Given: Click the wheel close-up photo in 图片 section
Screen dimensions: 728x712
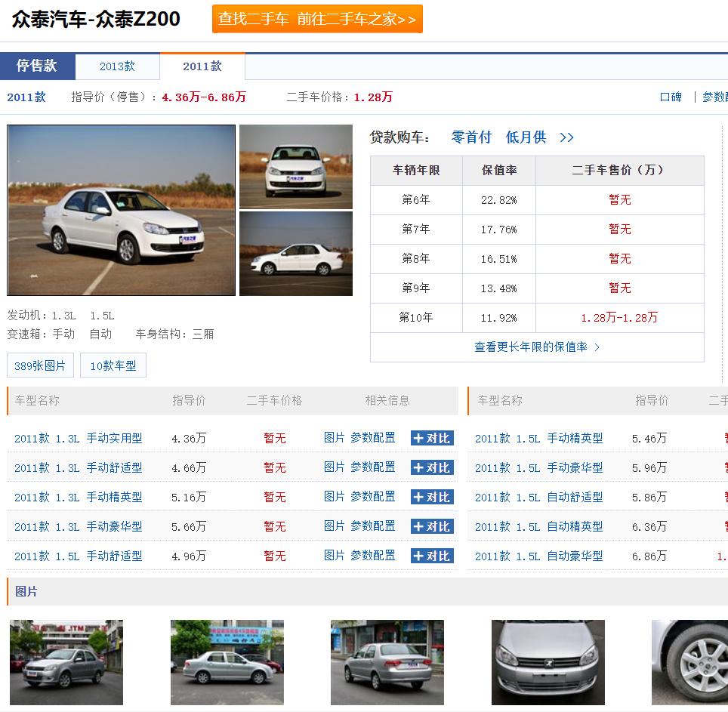Looking at the screenshot, I should pyautogui.click(x=689, y=662).
